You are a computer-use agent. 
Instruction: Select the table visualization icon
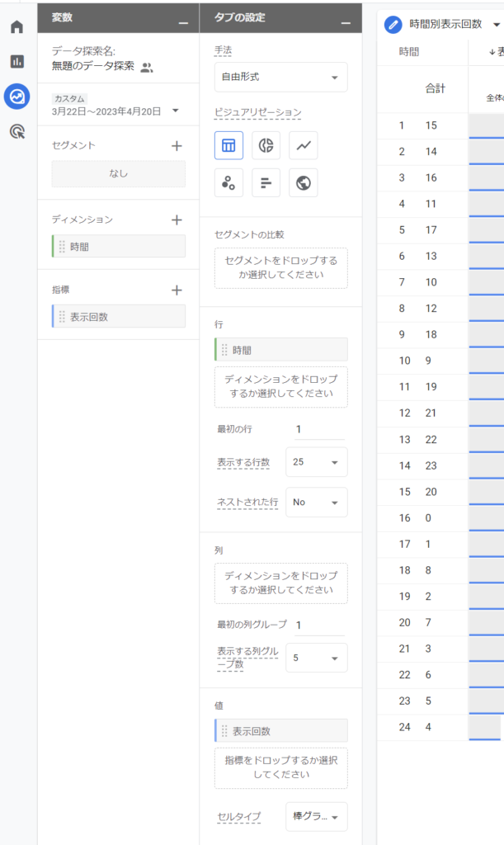point(228,145)
